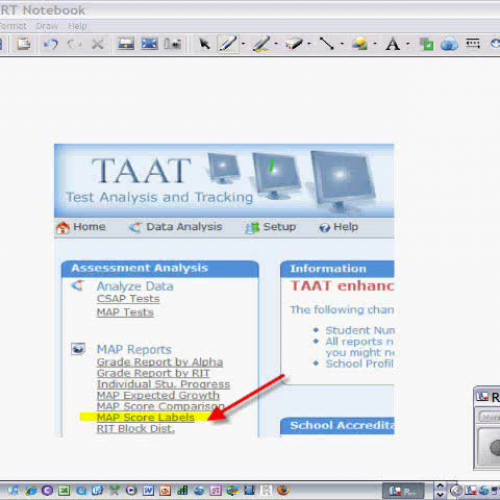This screenshot has height=500, width=500.
Task: Click the Assessment Analysis panel header
Action: (x=160, y=269)
